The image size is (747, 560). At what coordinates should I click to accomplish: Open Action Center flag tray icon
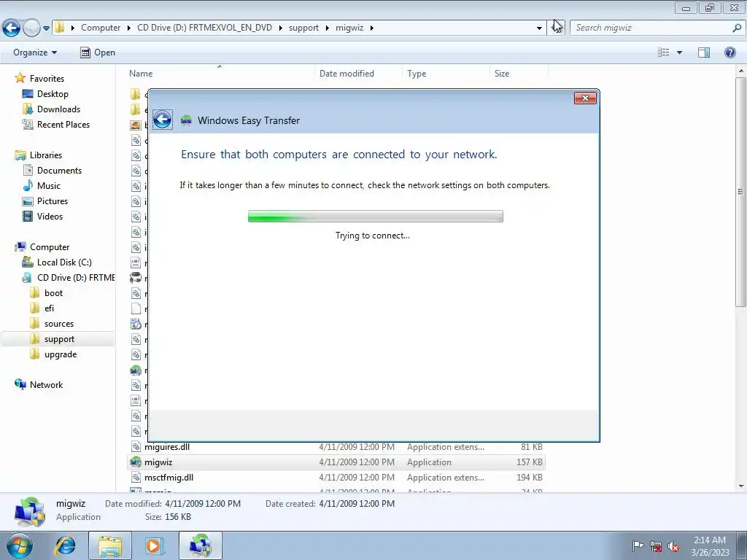(x=637, y=546)
